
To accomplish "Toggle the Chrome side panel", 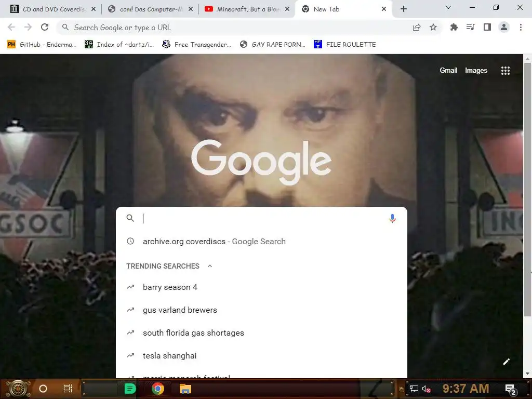I will tap(487, 28).
